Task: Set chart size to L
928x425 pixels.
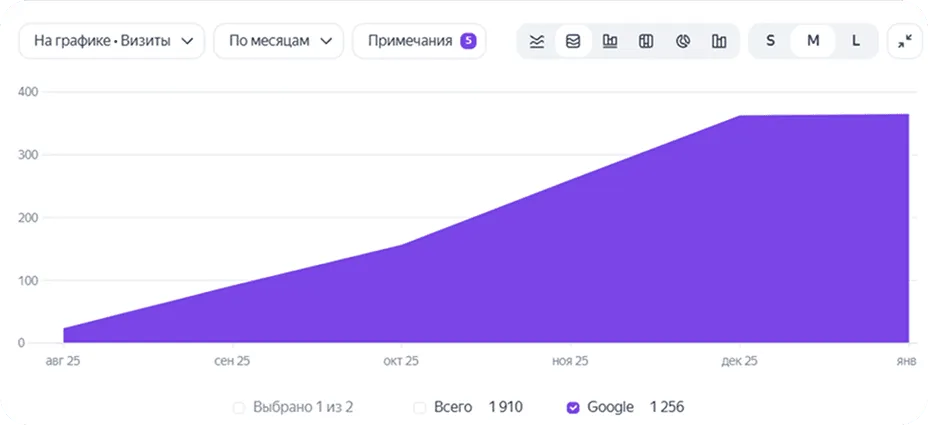Action: coord(855,41)
